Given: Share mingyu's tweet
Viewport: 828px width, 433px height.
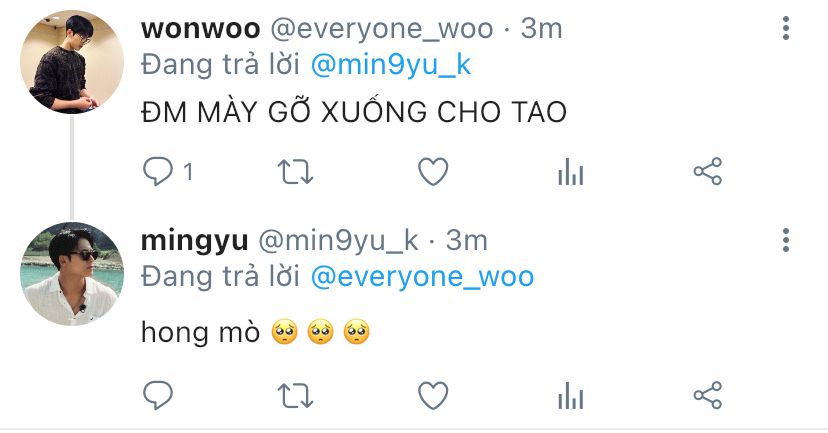Looking at the screenshot, I should tap(708, 395).
